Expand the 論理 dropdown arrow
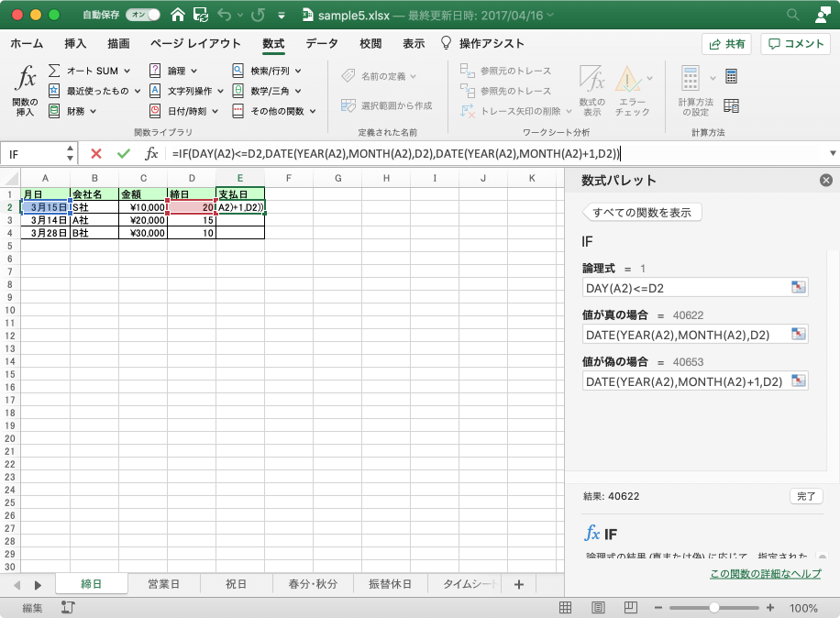This screenshot has width=840, height=618. click(193, 71)
